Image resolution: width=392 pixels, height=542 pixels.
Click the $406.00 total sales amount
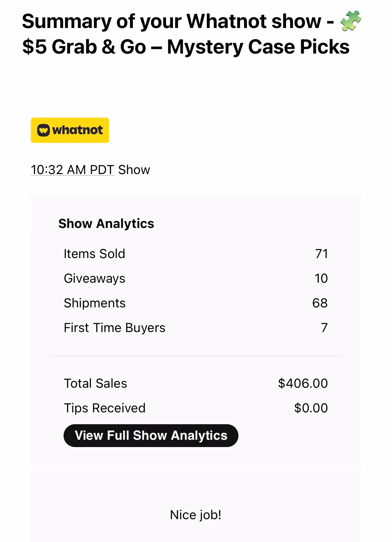point(303,383)
